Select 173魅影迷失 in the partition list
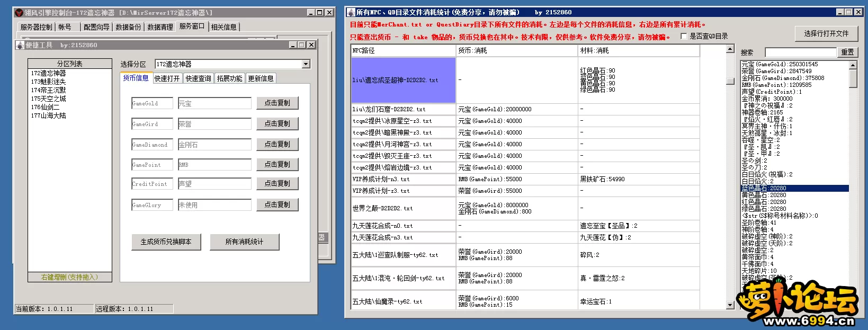Image resolution: width=868 pixels, height=330 pixels. pyautogui.click(x=49, y=82)
